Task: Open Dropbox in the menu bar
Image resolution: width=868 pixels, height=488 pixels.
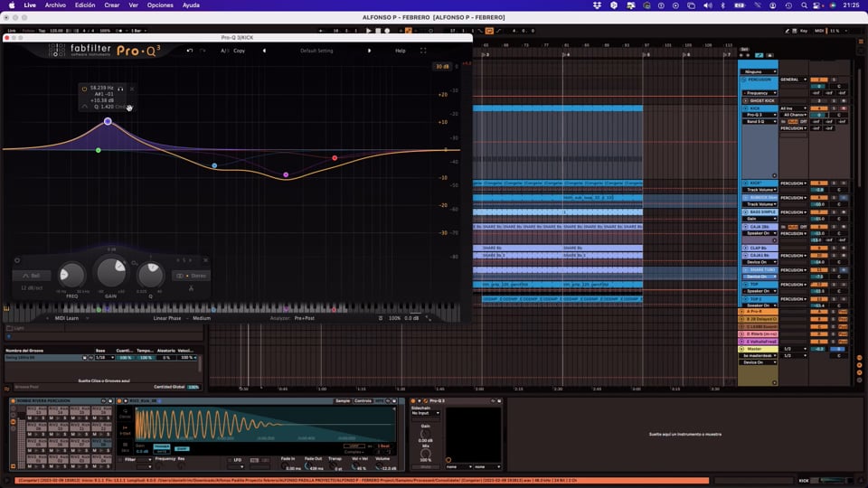Action: click(597, 5)
